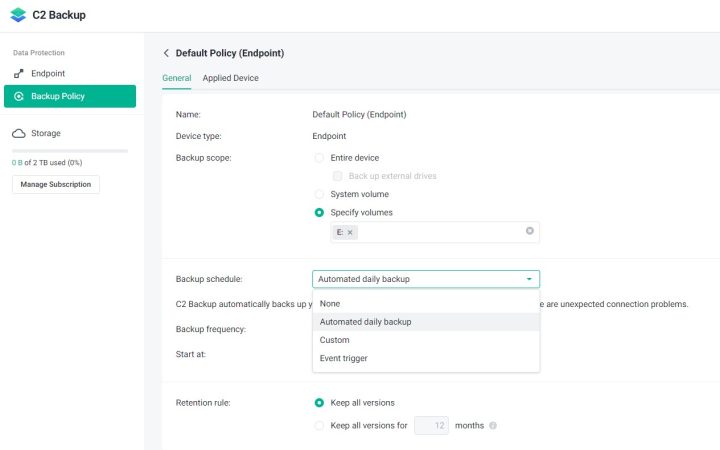
Task: Collapse the Backup schedule dropdown arrow
Action: [528, 279]
